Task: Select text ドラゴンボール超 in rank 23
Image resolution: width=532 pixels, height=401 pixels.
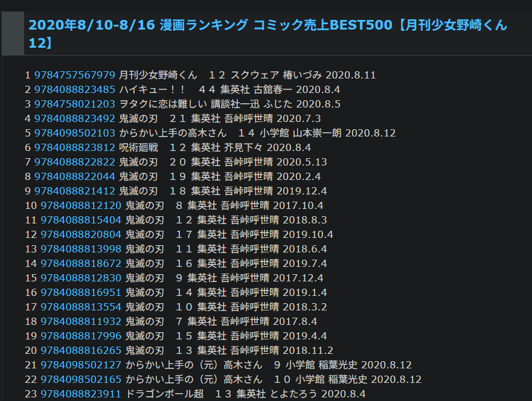Action: 165,394
